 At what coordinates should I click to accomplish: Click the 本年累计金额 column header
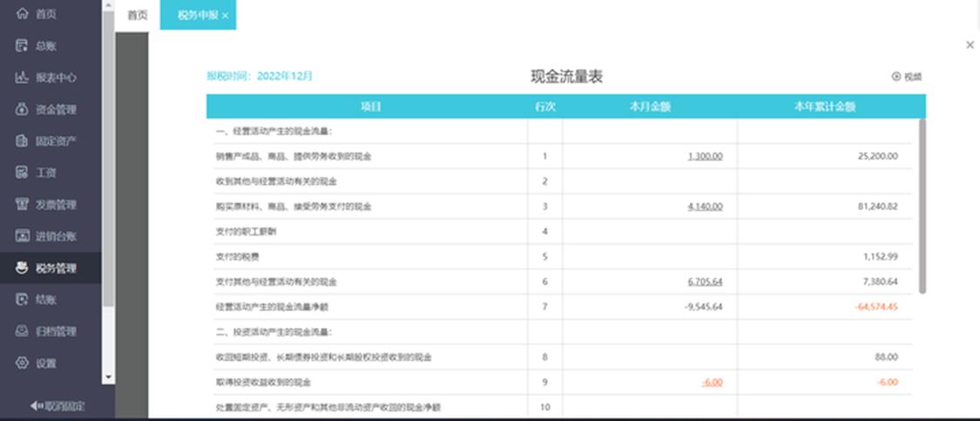tap(825, 106)
